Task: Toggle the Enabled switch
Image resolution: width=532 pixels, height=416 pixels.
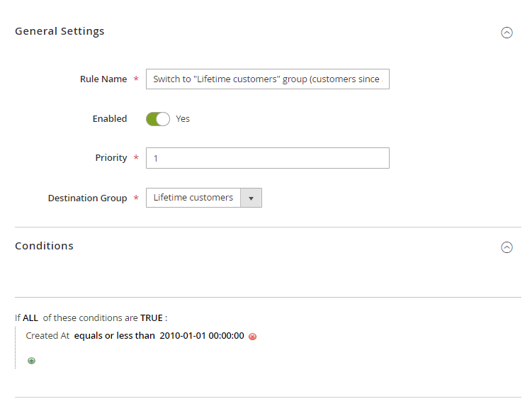Action: tap(158, 119)
